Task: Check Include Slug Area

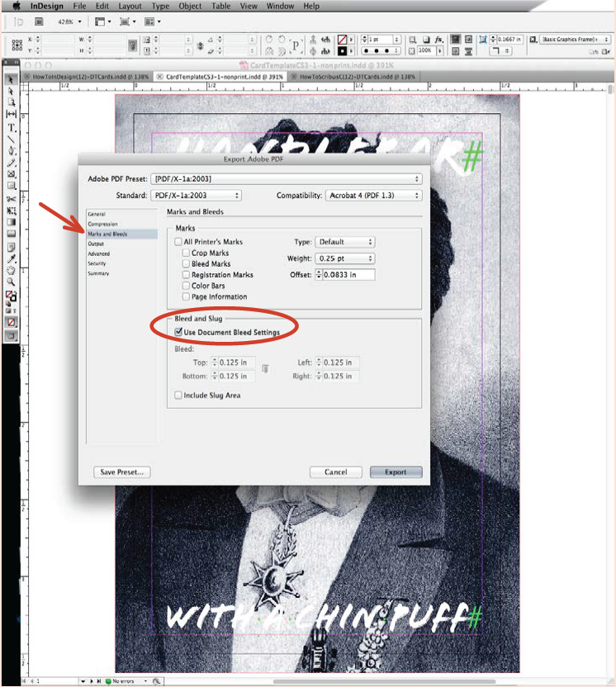Action: click(178, 396)
